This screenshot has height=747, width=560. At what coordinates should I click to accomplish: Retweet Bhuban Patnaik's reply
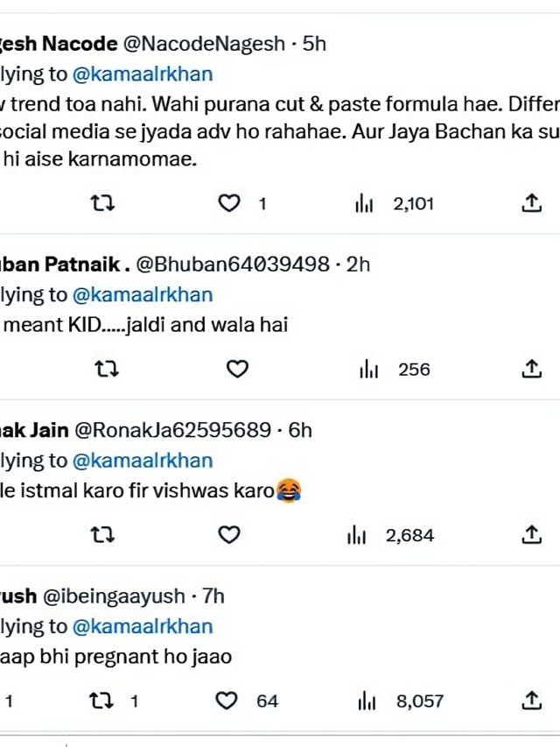[x=107, y=370]
